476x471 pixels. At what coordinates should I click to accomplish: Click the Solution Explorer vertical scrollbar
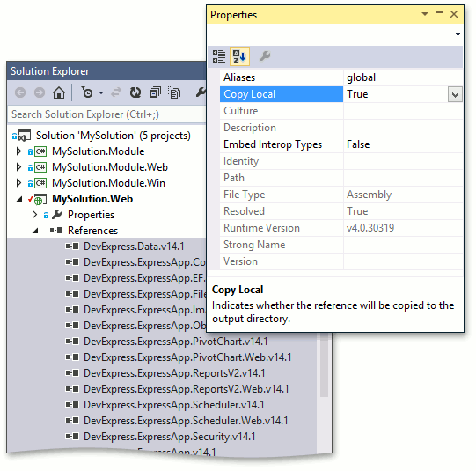(324, 365)
